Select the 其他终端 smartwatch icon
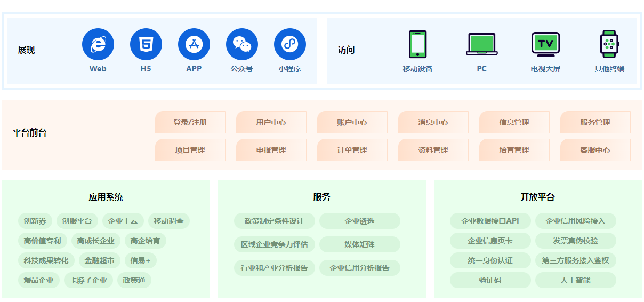The image size is (644, 302). coord(610,44)
